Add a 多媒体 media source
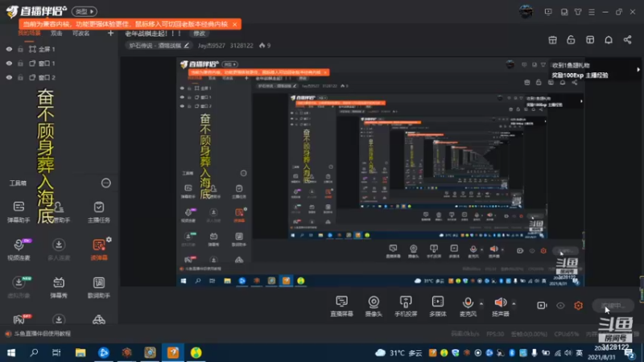Screen dimensions: 644x362 (438, 306)
